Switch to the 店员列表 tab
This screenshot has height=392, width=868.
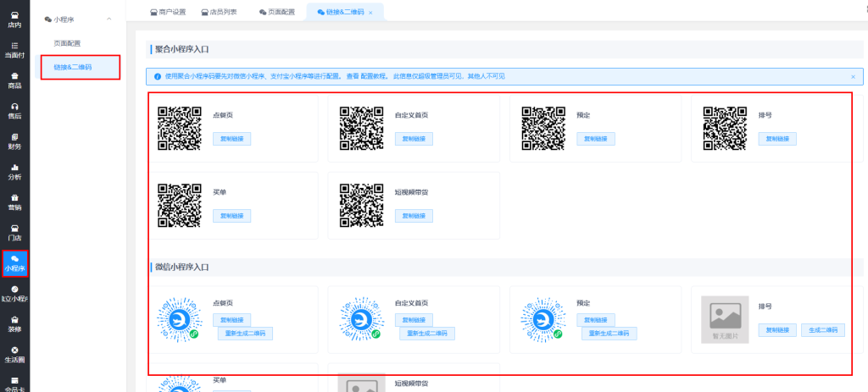coord(219,13)
